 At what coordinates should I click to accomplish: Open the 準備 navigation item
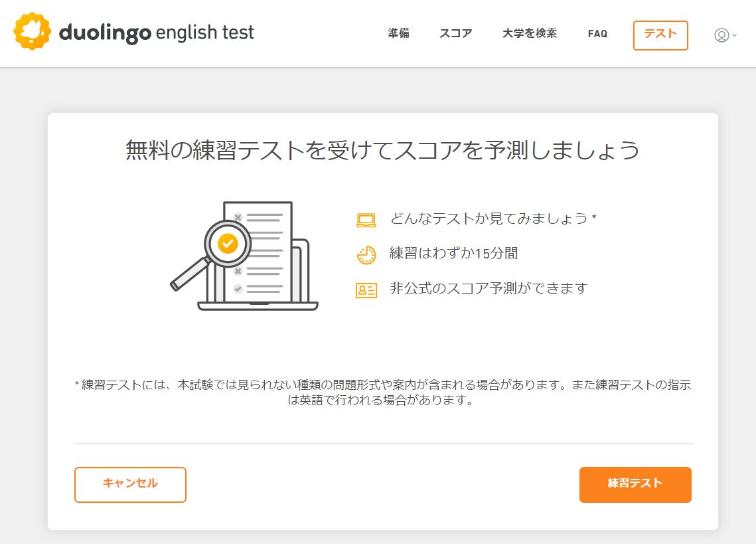398,34
